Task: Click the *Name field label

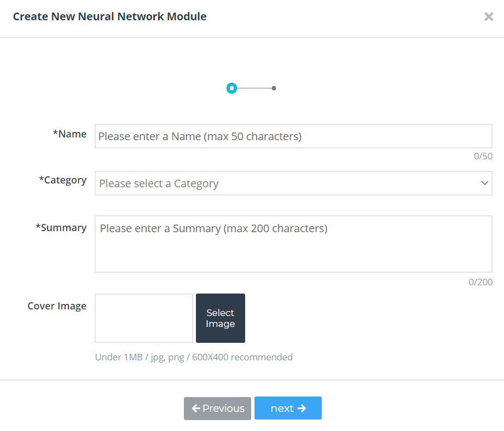Action: pos(69,134)
